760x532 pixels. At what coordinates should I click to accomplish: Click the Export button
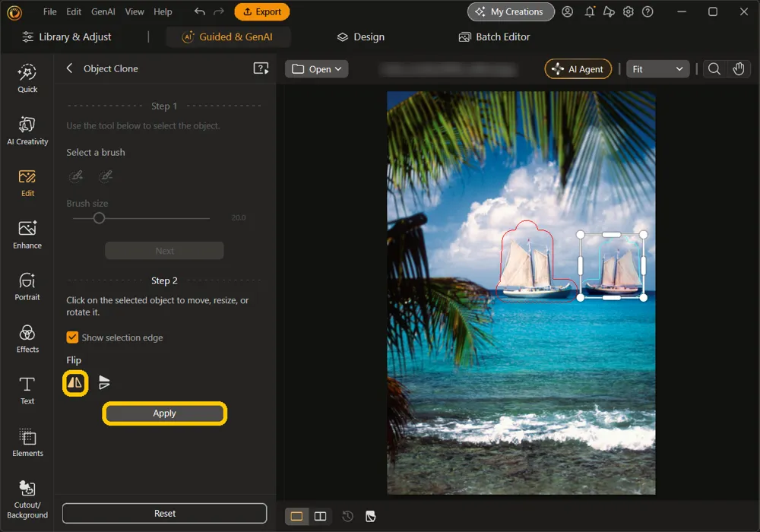coord(261,11)
